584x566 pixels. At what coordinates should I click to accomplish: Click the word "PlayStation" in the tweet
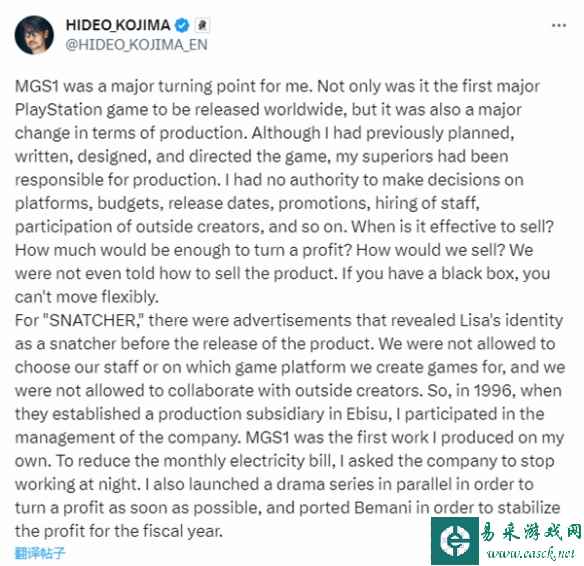click(58, 111)
